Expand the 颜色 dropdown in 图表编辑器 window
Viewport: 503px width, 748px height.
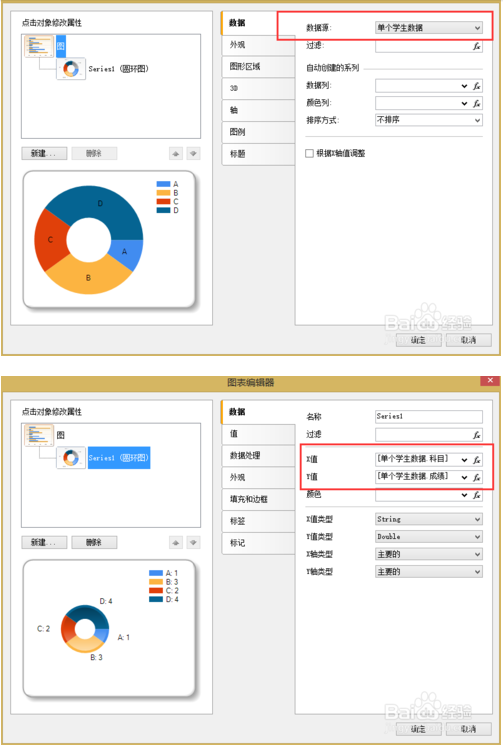[464, 495]
